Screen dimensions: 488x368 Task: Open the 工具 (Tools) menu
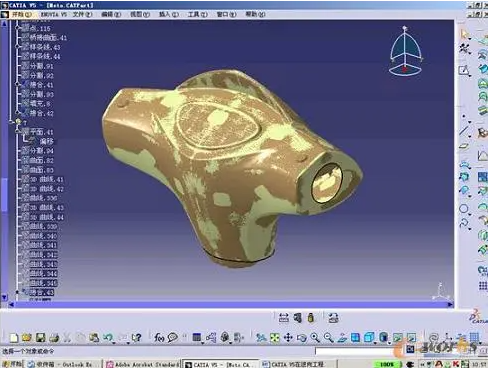[x=197, y=14]
